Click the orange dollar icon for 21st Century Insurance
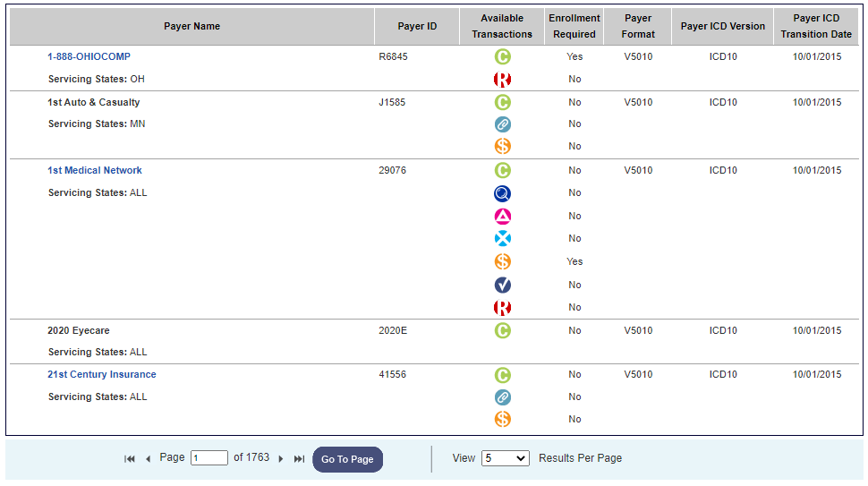This screenshot has height=486, width=868. point(503,419)
